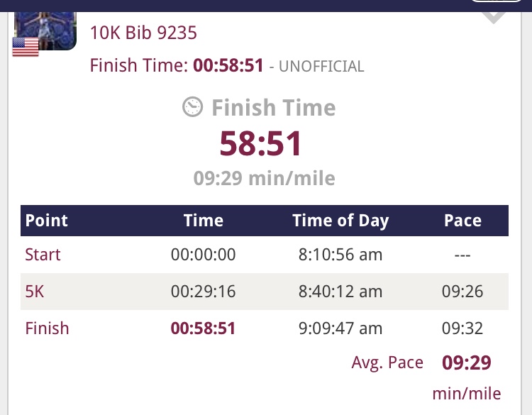The width and height of the screenshot is (532, 415).
Task: Select the Pace column header
Action: (x=462, y=221)
